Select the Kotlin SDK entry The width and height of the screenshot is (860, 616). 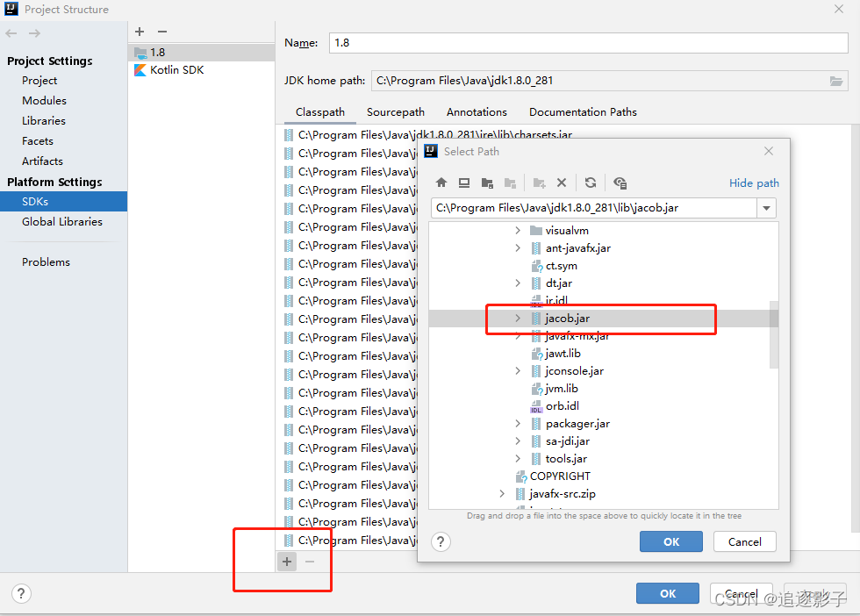tap(201, 69)
